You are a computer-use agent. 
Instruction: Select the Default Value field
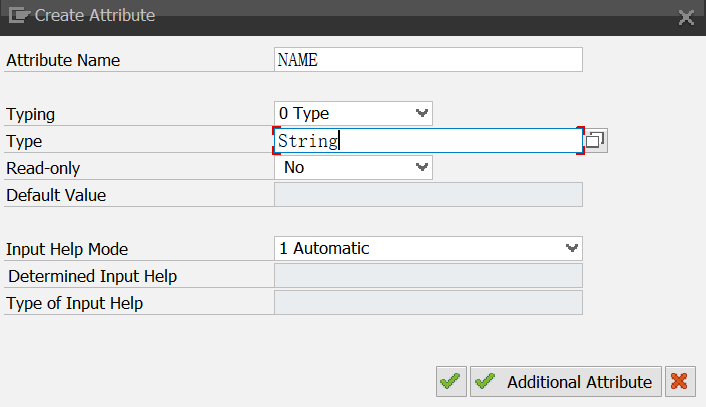428,194
